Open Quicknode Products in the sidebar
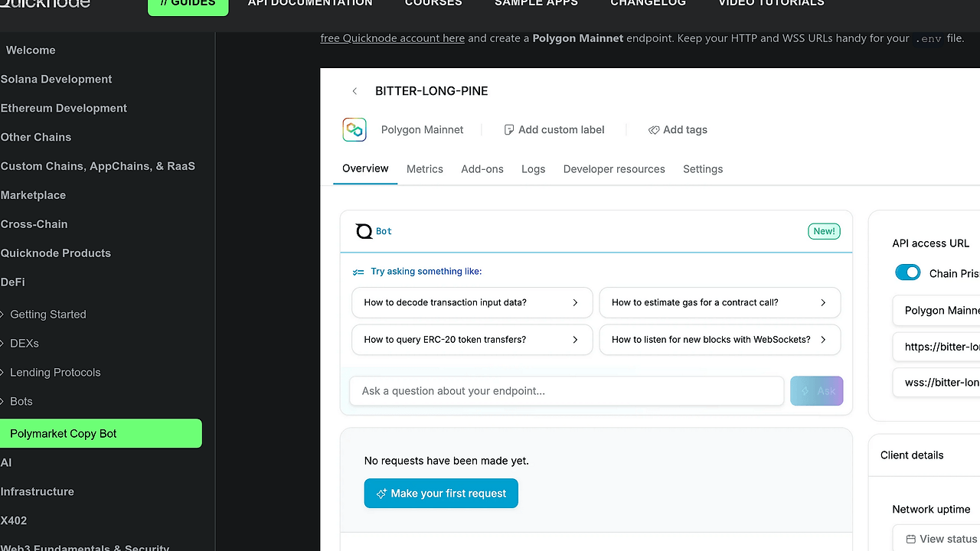 click(x=55, y=253)
